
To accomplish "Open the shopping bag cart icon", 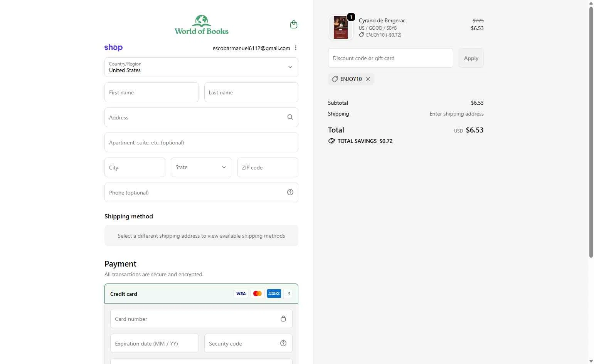I will [294, 25].
